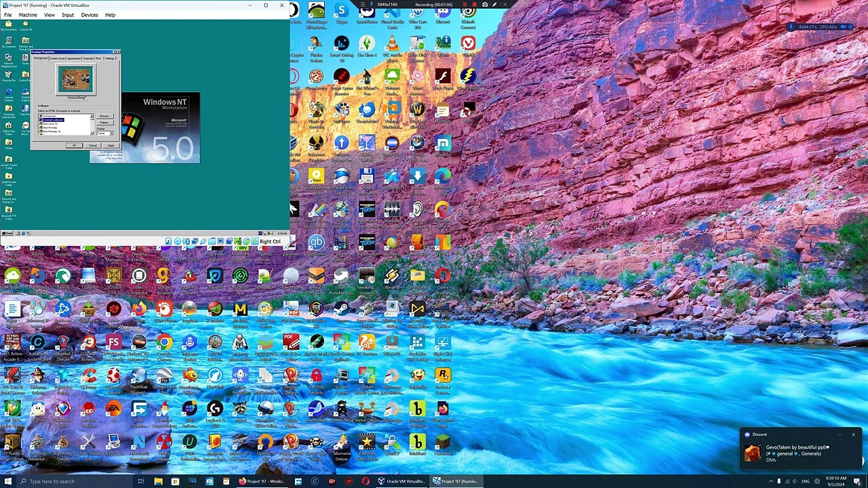Switch to Display Properties' Settings tab
Screen dimensions: 868x488
[110, 58]
